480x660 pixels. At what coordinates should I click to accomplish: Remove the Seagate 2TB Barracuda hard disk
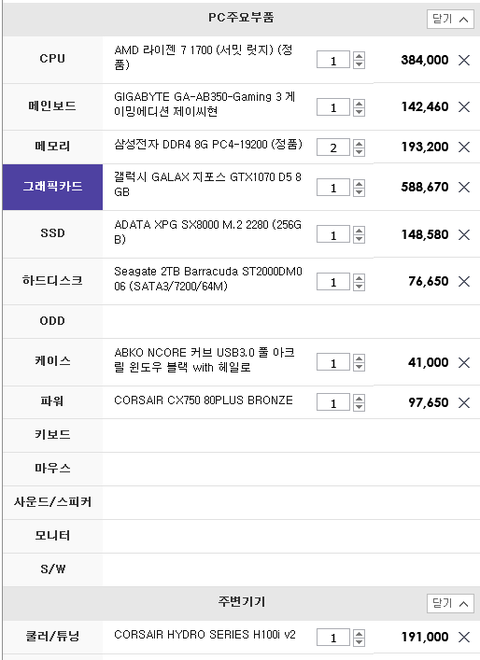click(464, 281)
